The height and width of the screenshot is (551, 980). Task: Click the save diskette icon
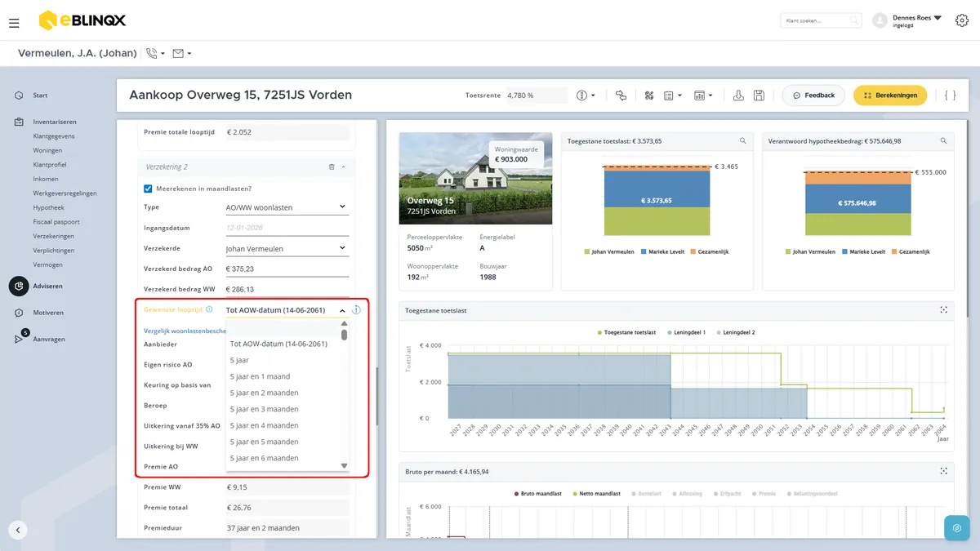(759, 96)
